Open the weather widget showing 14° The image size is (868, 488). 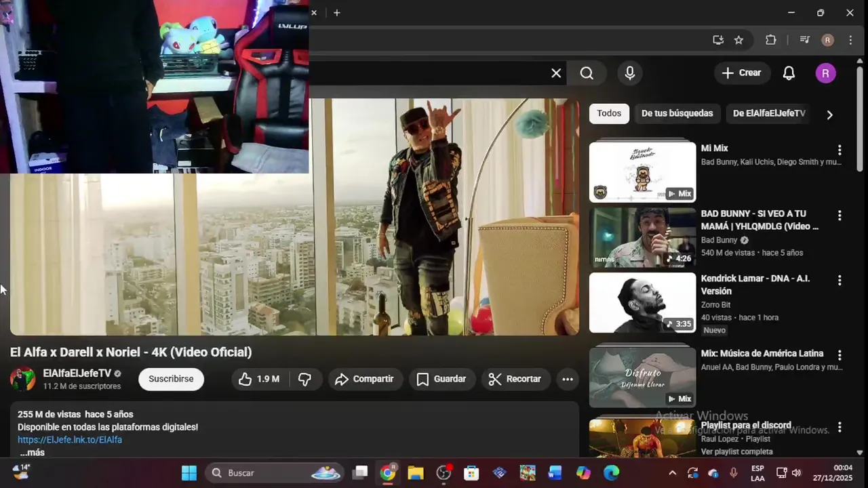coord(22,471)
